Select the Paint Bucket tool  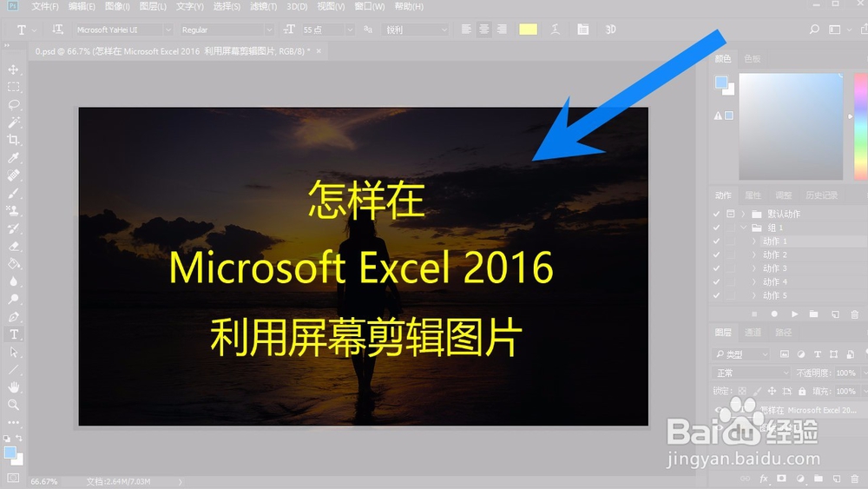[x=13, y=264]
